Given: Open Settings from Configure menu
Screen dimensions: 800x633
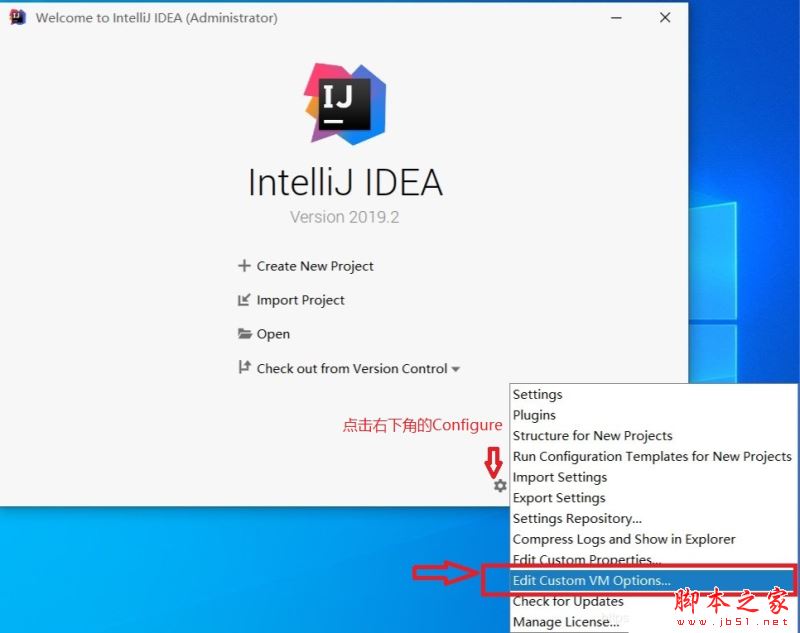Looking at the screenshot, I should click(653, 394).
